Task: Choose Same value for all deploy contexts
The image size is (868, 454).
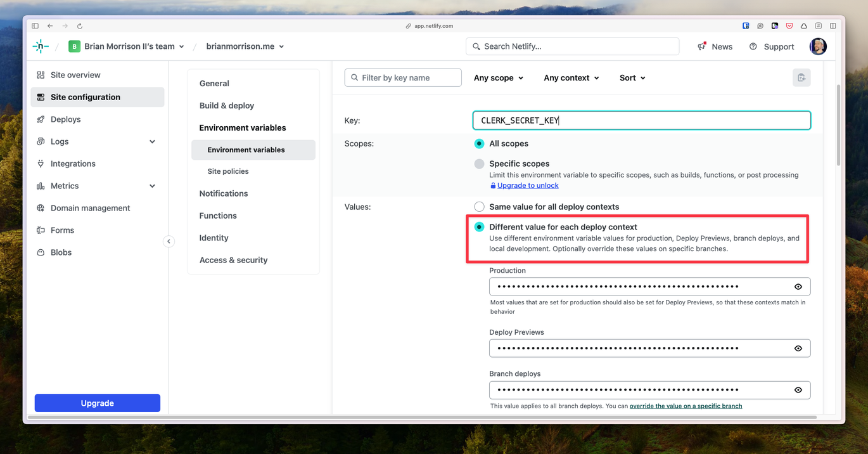Action: coord(480,207)
